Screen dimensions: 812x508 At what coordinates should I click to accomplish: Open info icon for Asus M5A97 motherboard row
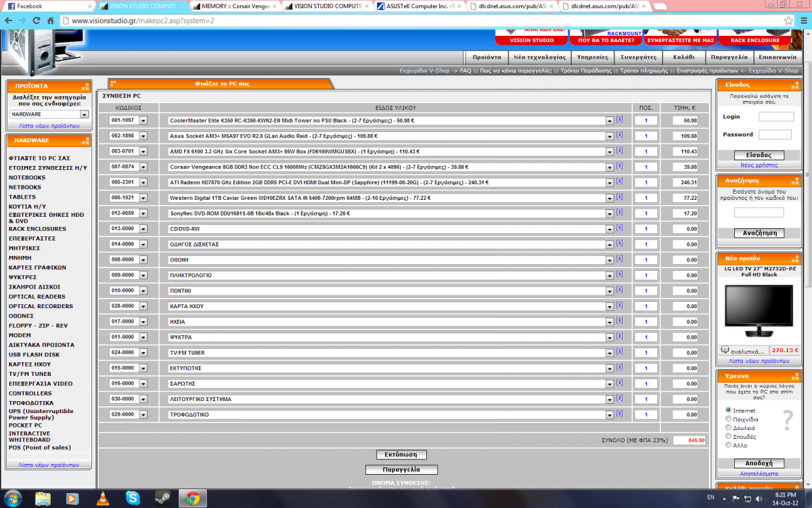(619, 135)
